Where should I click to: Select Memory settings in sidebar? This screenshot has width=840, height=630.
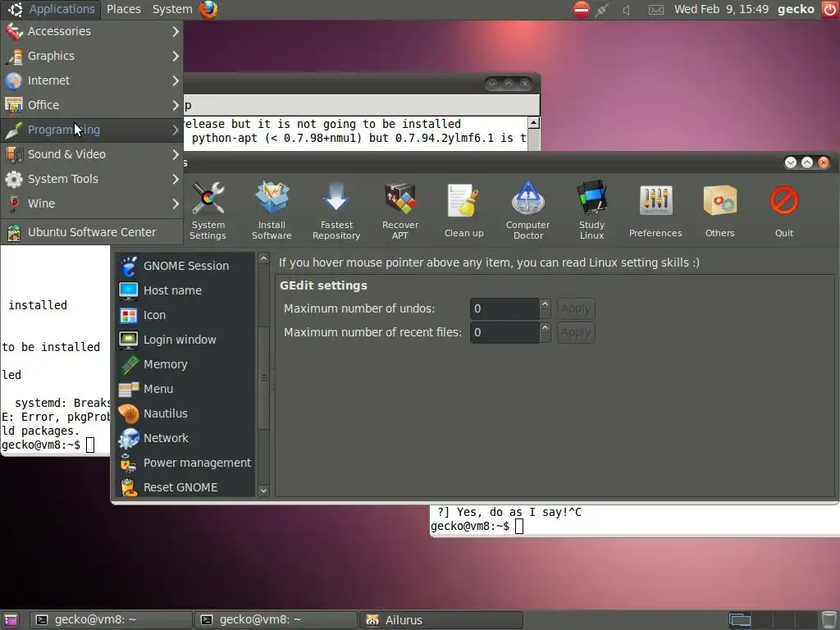click(185, 364)
